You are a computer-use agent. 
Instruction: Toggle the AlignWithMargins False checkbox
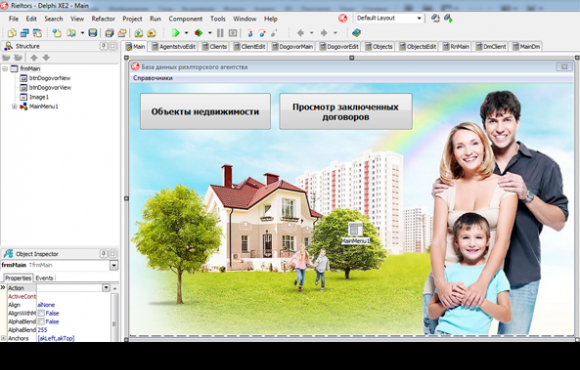coord(41,313)
